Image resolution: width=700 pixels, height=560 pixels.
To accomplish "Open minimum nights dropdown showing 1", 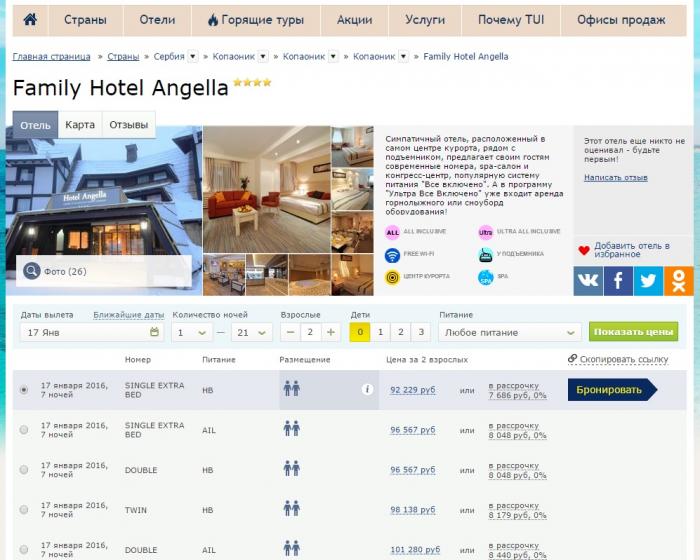I will [x=192, y=332].
